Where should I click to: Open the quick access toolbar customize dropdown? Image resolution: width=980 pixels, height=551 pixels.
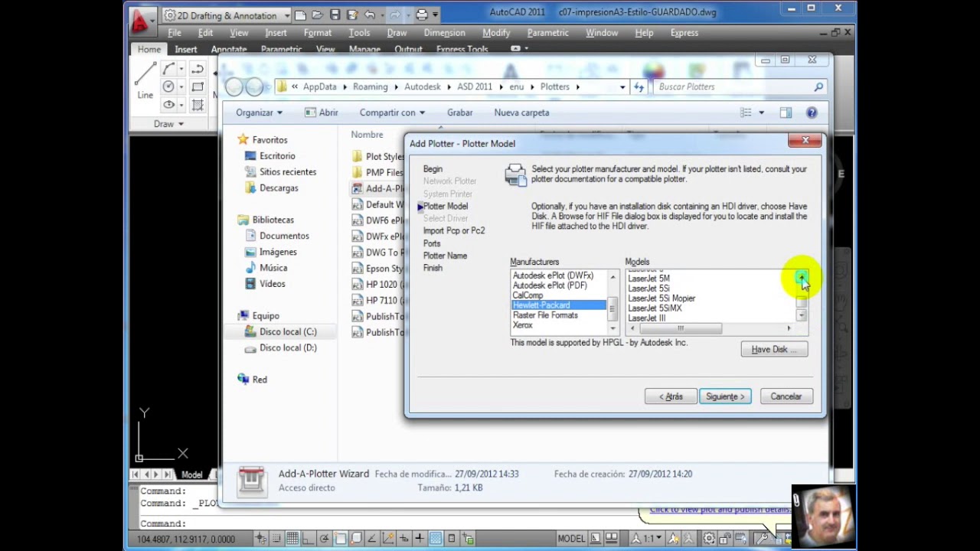coord(436,15)
